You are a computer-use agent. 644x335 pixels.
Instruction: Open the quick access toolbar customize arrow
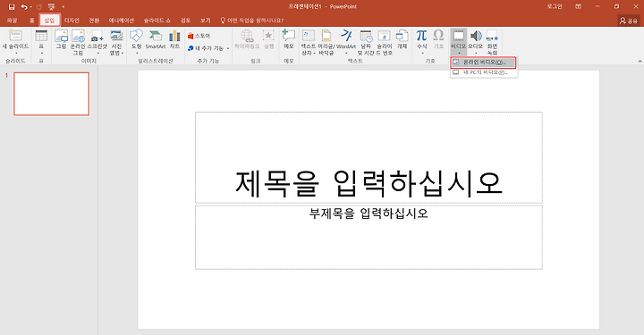point(64,7)
